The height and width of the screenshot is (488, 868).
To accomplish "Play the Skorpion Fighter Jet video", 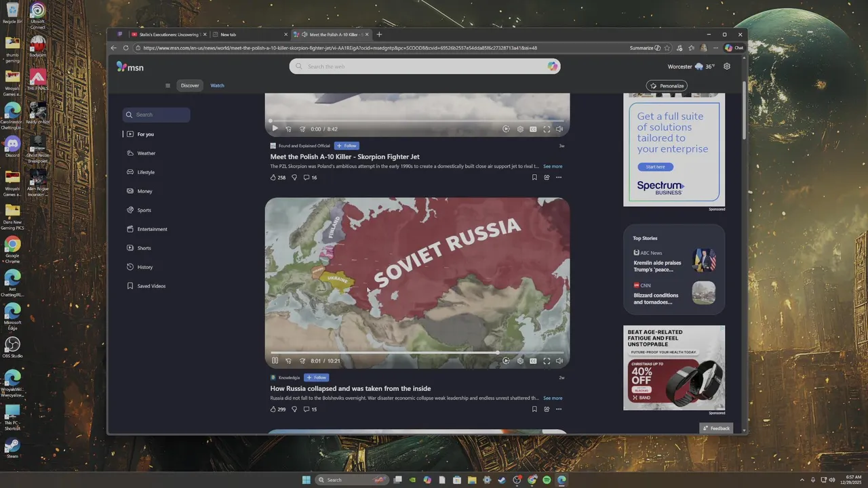I will click(275, 129).
